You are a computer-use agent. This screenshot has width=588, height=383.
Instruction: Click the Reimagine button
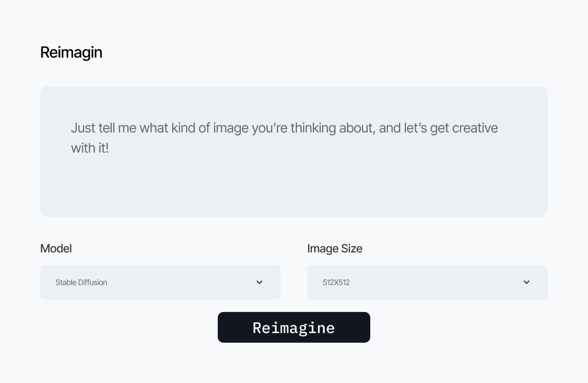(x=294, y=327)
